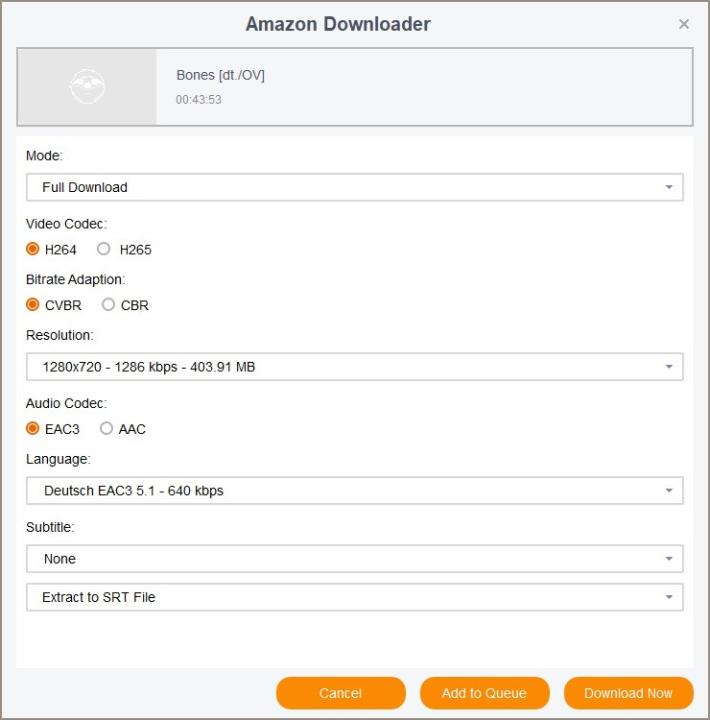
Task: Open the Language dropdown Deutsch EAC3 5.1
Action: (355, 491)
